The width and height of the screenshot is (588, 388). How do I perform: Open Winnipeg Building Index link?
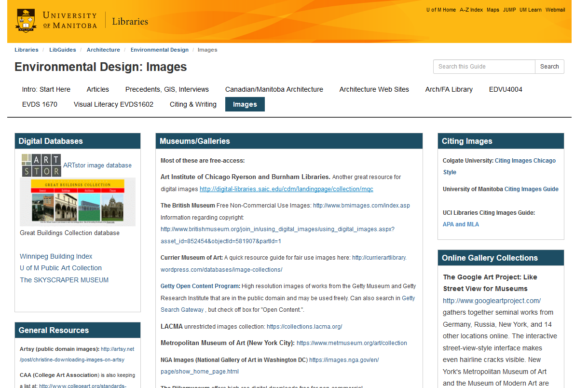[56, 256]
